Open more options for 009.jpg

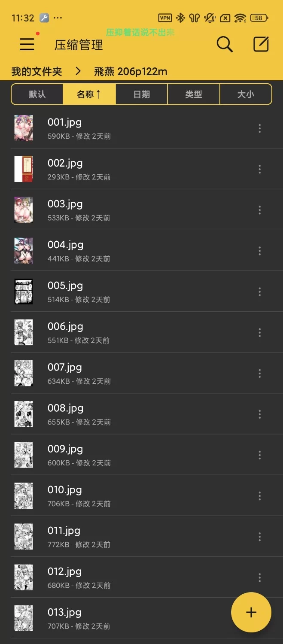tap(259, 455)
